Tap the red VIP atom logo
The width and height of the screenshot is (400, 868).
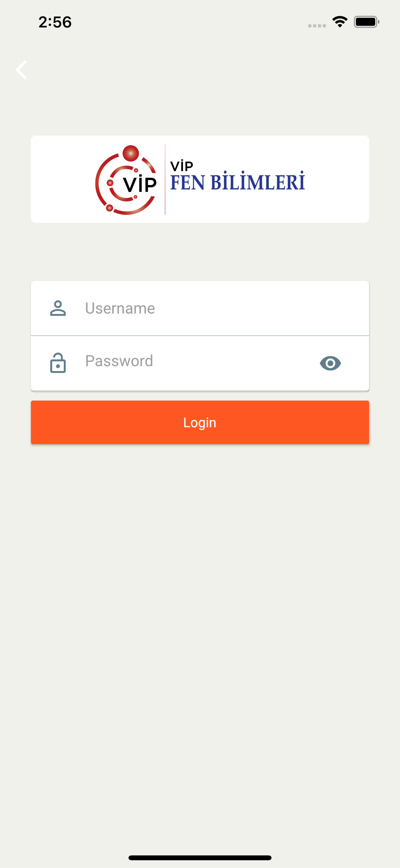[x=126, y=180]
